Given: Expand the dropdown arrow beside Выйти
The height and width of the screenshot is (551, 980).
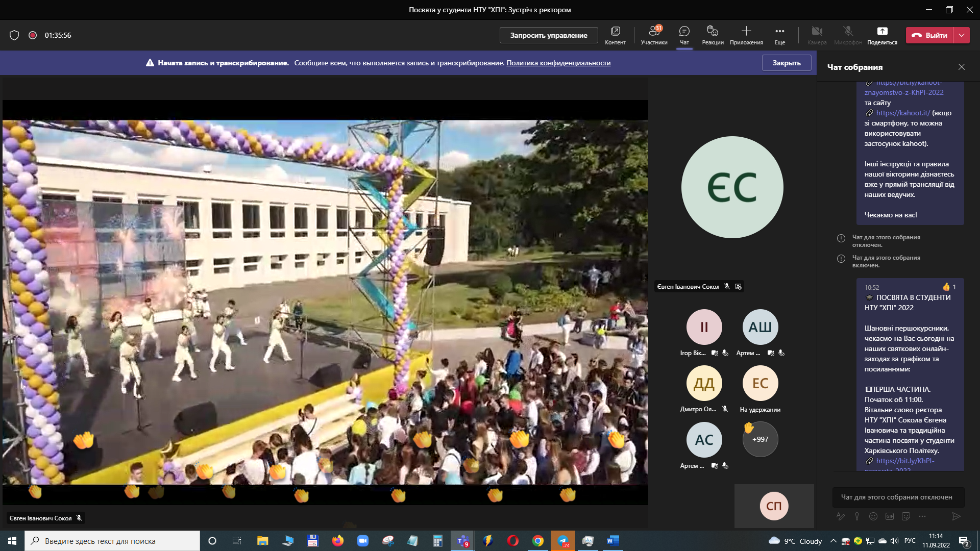Looking at the screenshot, I should (x=962, y=35).
